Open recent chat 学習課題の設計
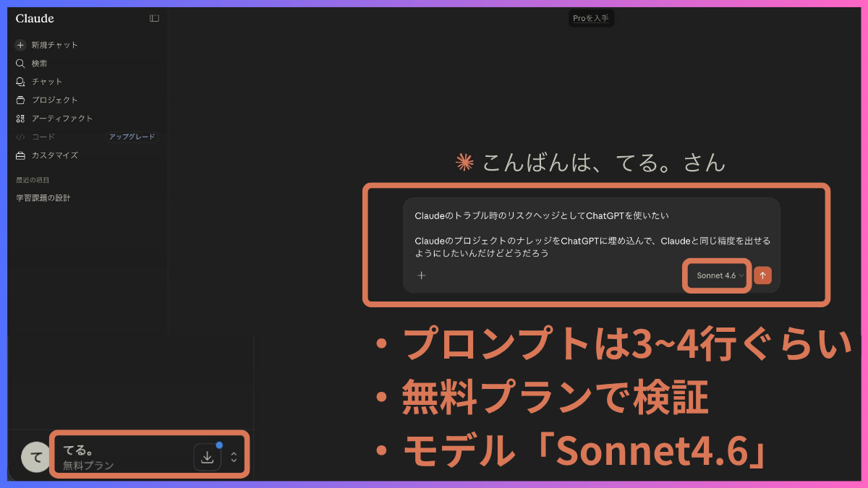 tap(43, 198)
